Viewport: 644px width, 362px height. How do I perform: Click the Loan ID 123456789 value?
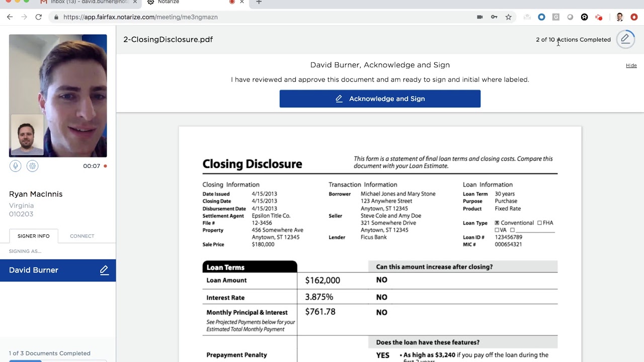coord(508,237)
